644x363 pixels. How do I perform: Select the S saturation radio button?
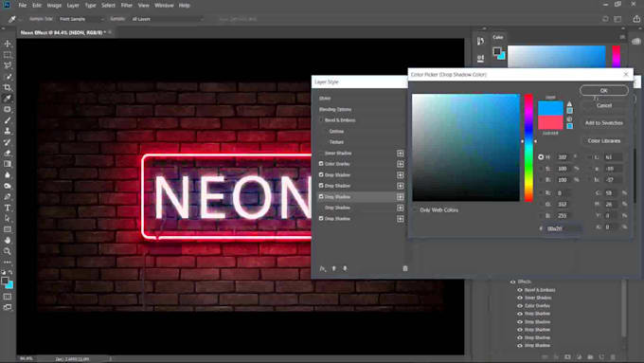click(x=541, y=169)
